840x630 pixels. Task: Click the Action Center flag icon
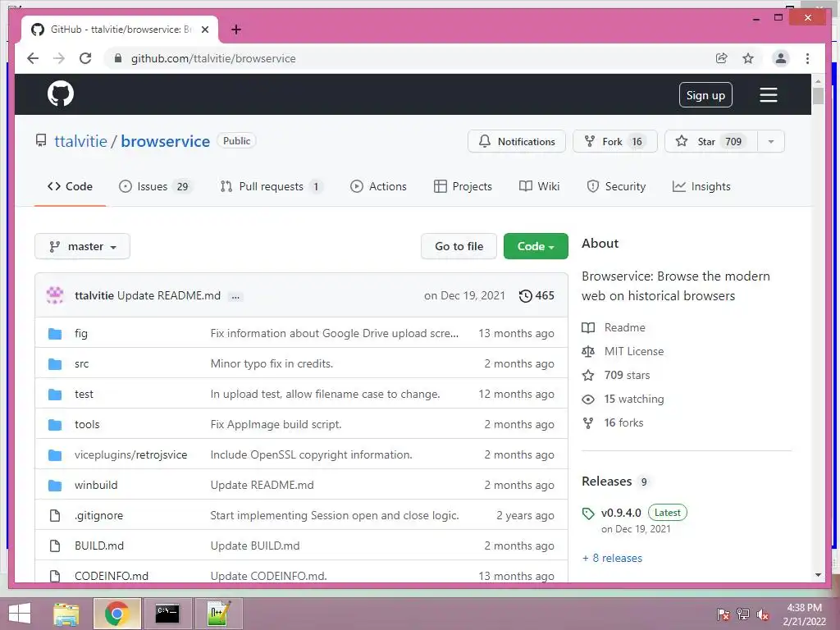coord(723,614)
